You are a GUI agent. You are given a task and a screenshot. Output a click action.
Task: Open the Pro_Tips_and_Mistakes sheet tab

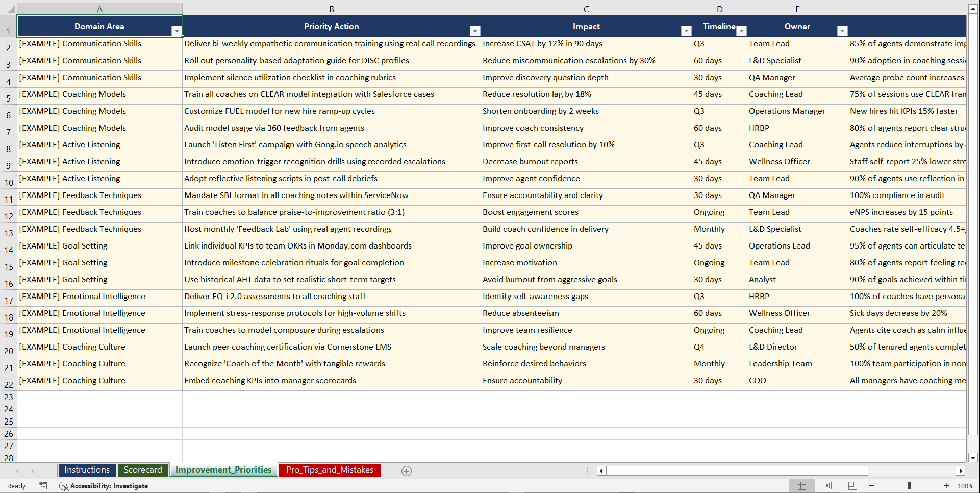tap(329, 470)
